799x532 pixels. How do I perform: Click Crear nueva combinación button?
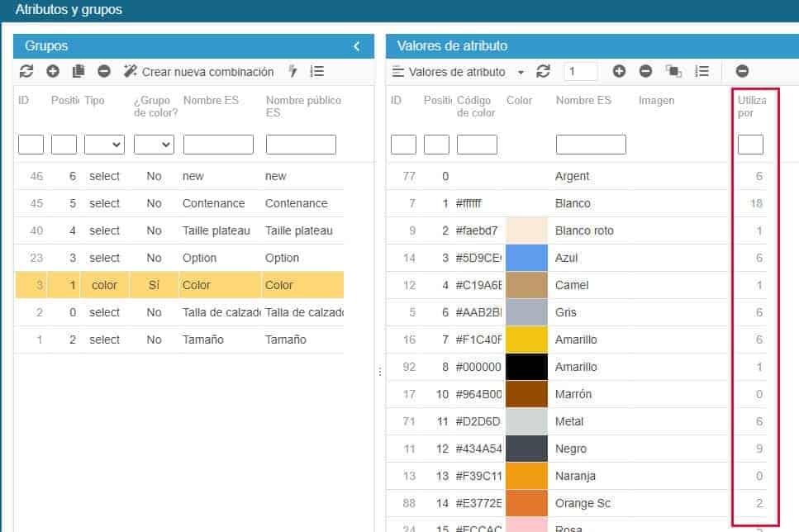(198, 72)
